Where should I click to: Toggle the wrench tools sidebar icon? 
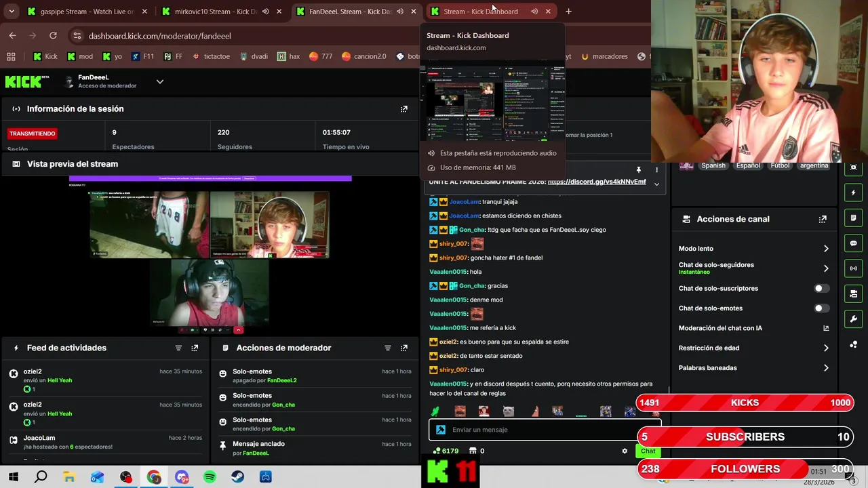pyautogui.click(x=853, y=319)
